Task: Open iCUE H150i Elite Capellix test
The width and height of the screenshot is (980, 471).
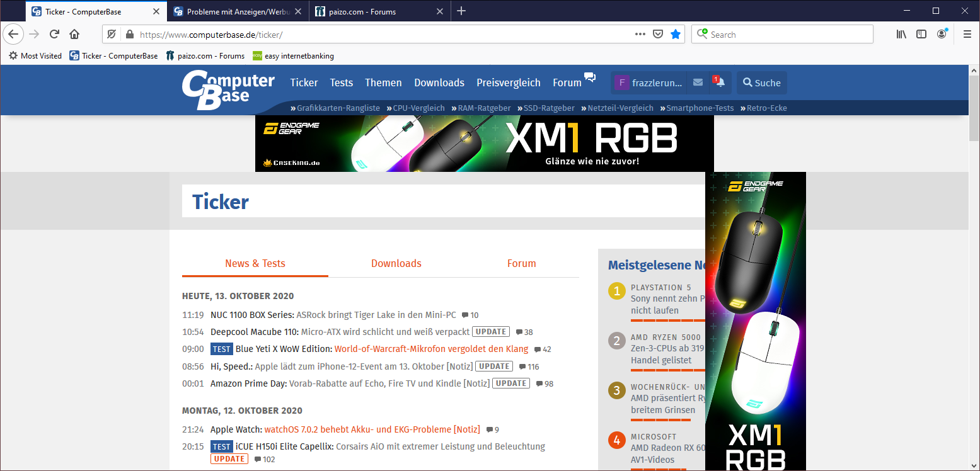Action: [390, 446]
